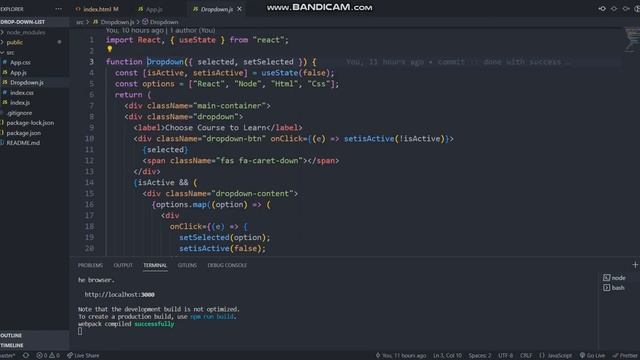
Task: Open the OUTPUT panel tab
Action: pos(123,265)
